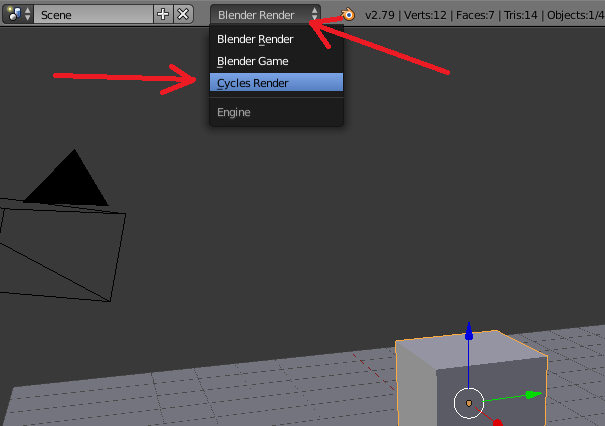Click the Verts:12 statistic
This screenshot has height=426, width=605.
[x=425, y=15]
